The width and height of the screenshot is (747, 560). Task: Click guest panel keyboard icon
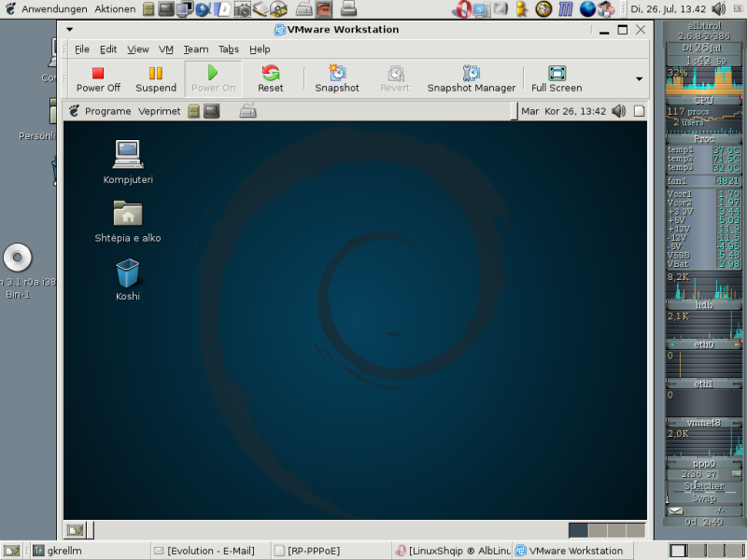pyautogui.click(x=247, y=111)
